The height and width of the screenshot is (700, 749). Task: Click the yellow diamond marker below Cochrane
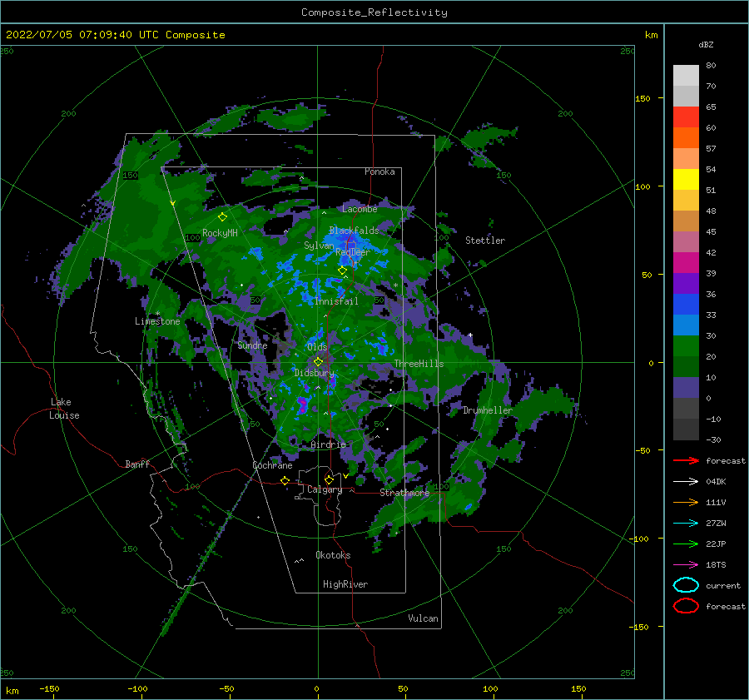click(x=285, y=480)
